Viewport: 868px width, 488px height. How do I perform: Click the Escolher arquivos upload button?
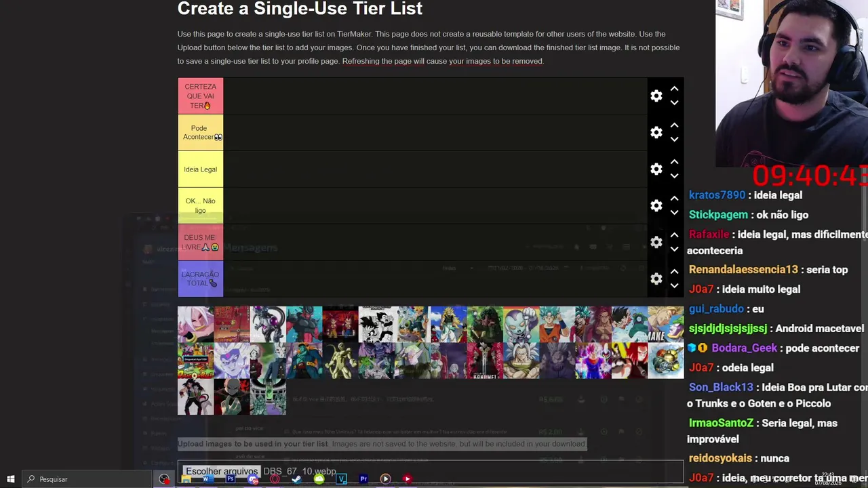(222, 471)
